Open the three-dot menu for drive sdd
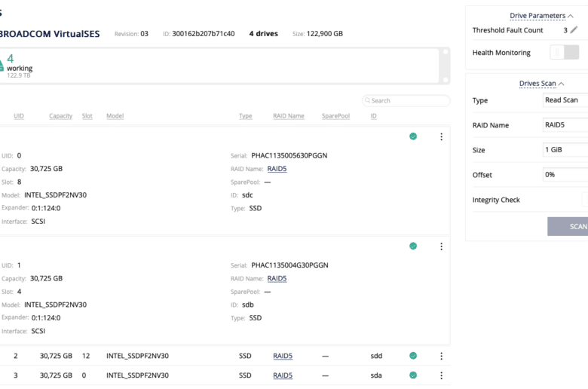The height and width of the screenshot is (389, 588). coord(441,356)
